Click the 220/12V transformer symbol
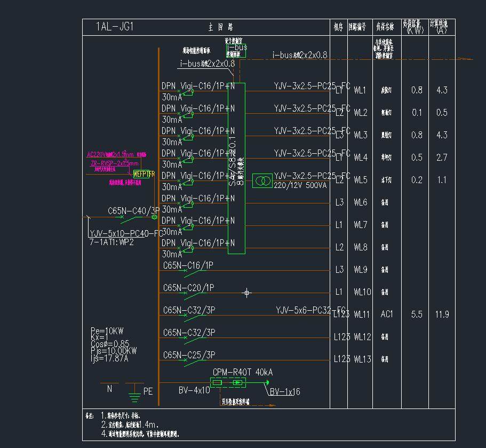 tap(262, 180)
